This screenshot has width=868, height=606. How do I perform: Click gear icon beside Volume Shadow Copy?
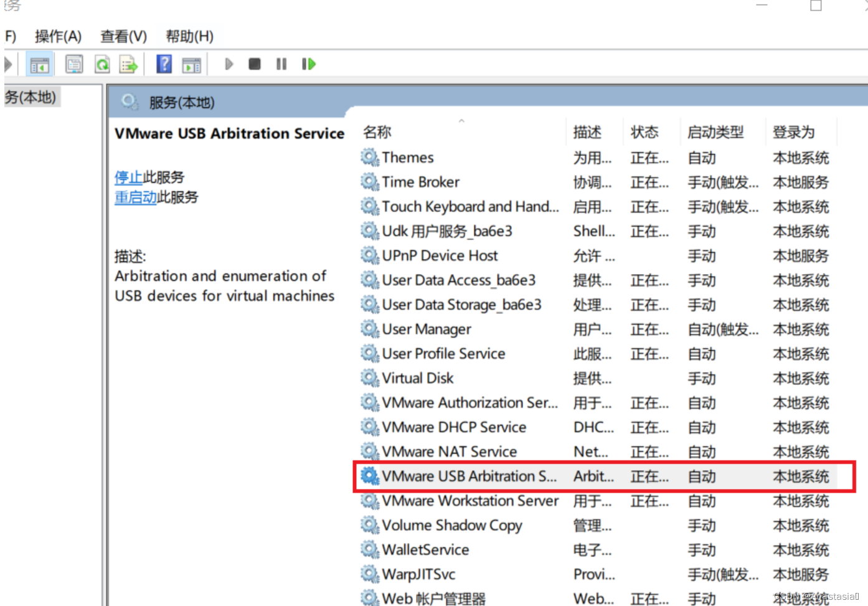pos(370,525)
